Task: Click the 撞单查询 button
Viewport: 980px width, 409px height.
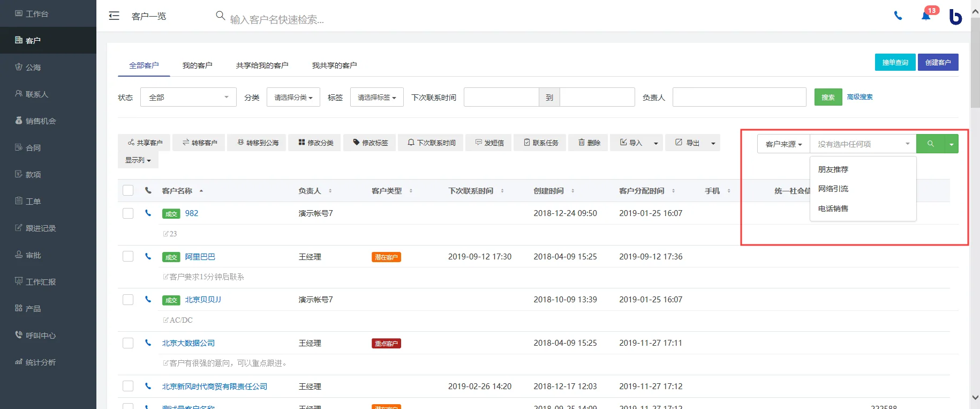Action: [x=895, y=62]
